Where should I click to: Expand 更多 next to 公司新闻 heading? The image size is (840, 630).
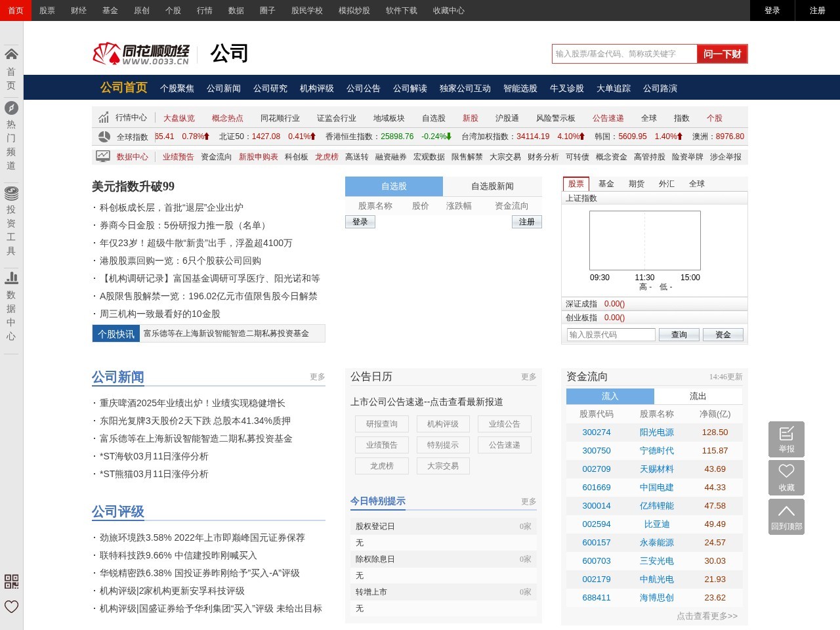point(317,377)
